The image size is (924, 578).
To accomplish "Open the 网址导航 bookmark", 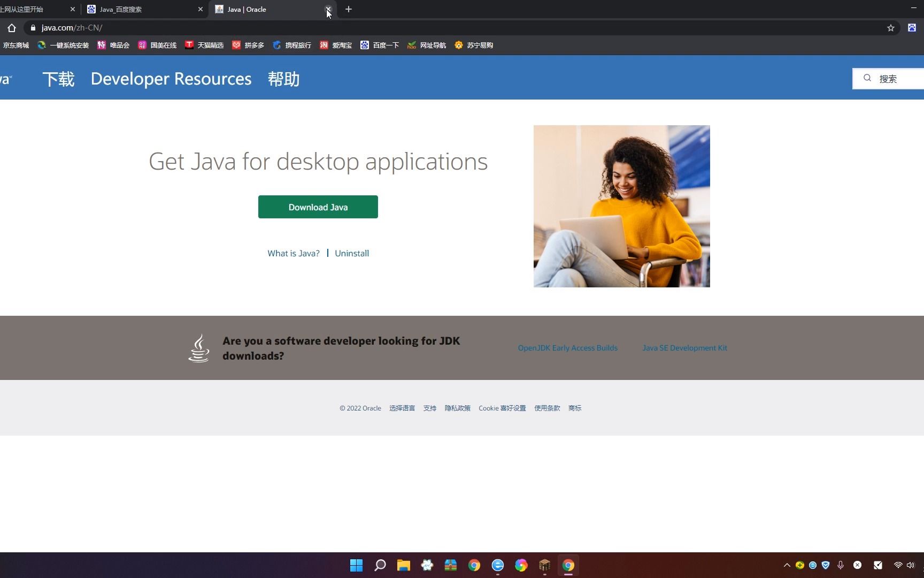I will [427, 45].
